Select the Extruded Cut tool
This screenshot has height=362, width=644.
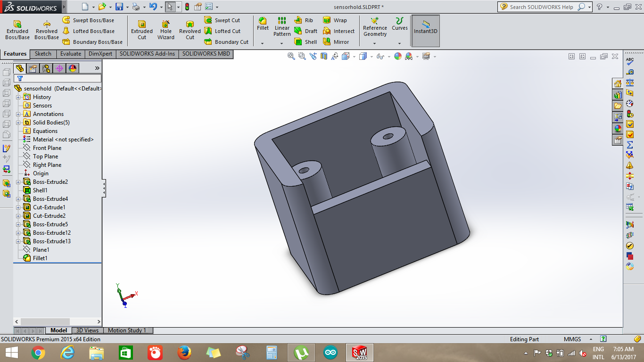142,30
